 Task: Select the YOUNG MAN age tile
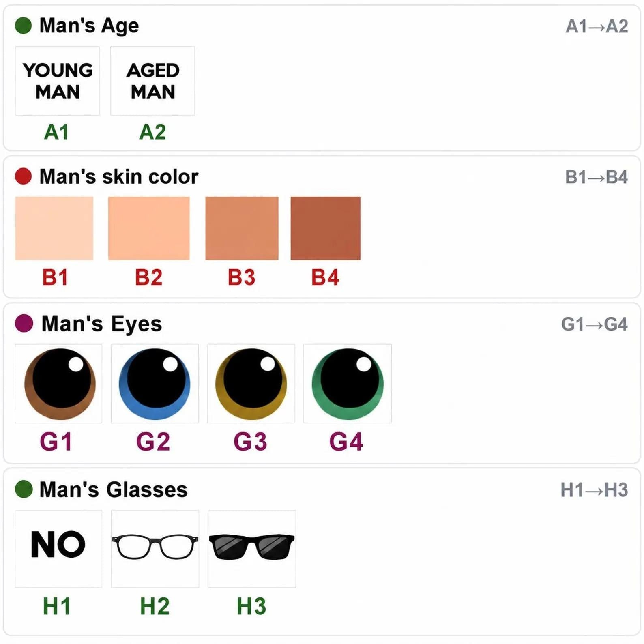click(x=58, y=81)
